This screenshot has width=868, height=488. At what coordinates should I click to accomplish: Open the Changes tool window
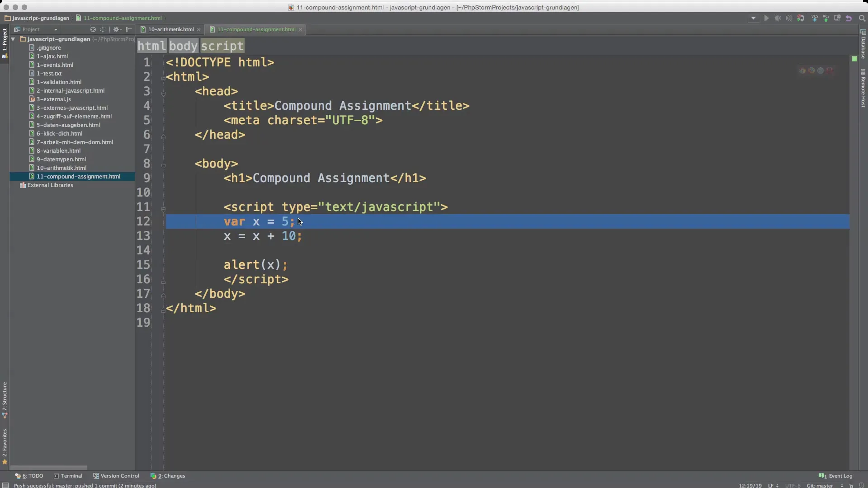[168, 476]
